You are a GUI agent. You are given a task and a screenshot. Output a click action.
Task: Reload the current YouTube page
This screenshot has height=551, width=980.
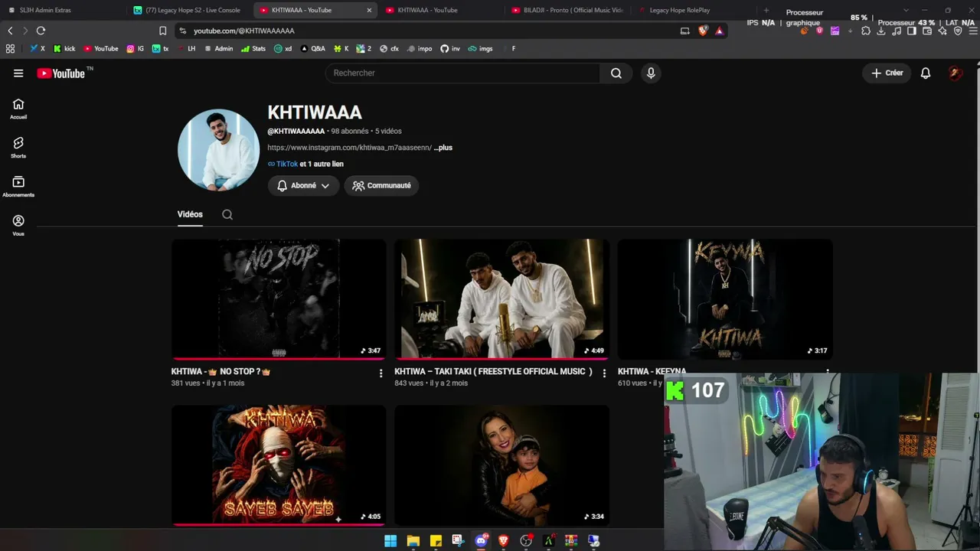tap(41, 31)
